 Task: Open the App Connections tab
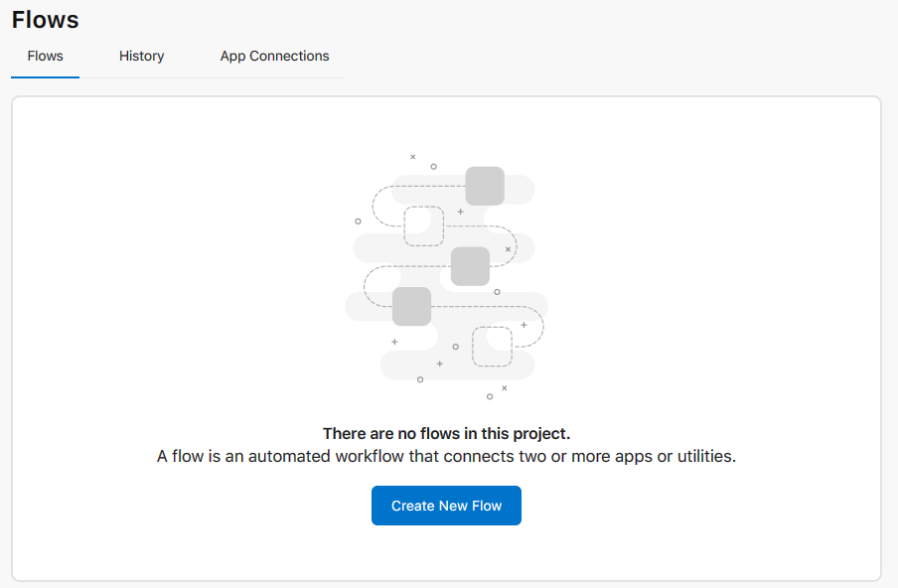click(274, 57)
